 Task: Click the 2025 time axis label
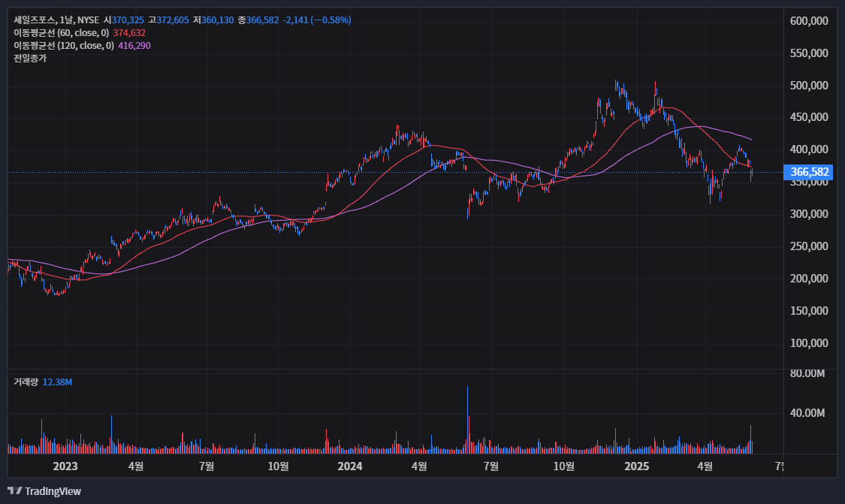636,466
